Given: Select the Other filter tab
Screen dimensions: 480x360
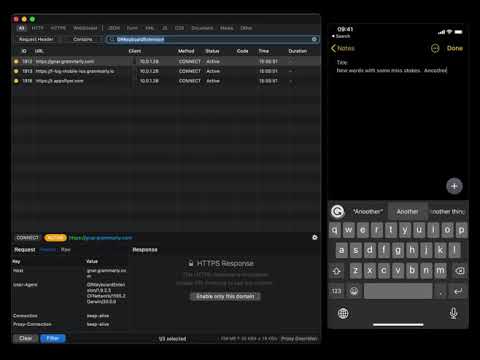Looking at the screenshot, I should (246, 28).
